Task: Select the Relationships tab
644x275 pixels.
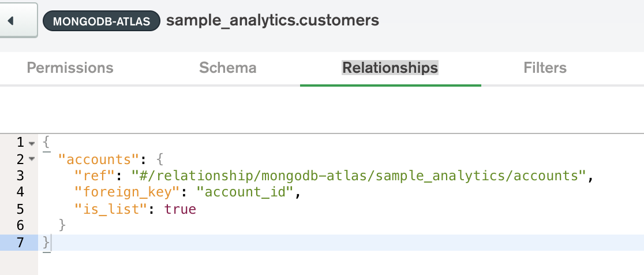Action: (x=390, y=68)
